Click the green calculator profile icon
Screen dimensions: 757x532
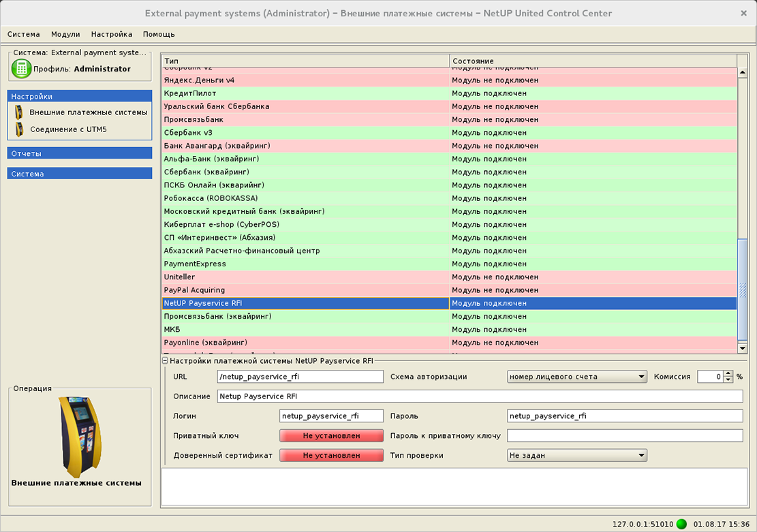pos(21,69)
